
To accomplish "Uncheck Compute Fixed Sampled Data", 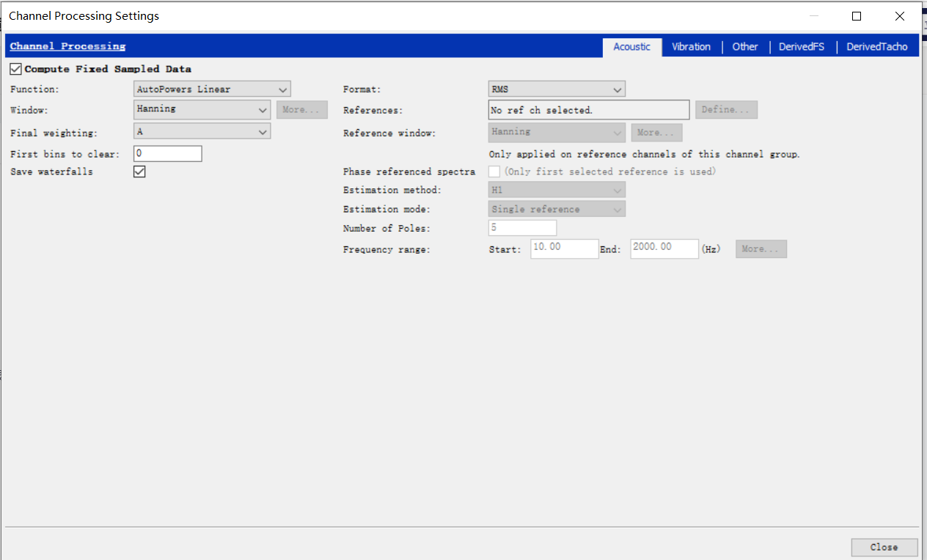I will click(15, 68).
